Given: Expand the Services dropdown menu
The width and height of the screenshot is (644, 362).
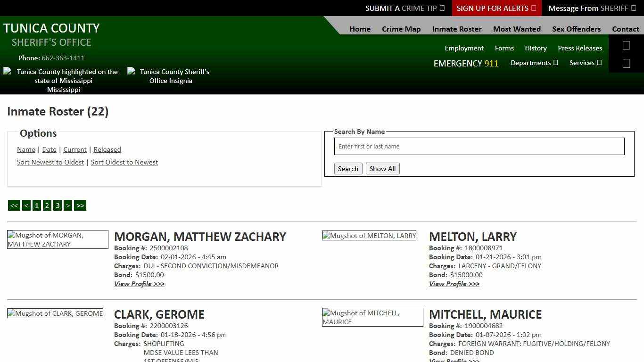Looking at the screenshot, I should (x=585, y=63).
